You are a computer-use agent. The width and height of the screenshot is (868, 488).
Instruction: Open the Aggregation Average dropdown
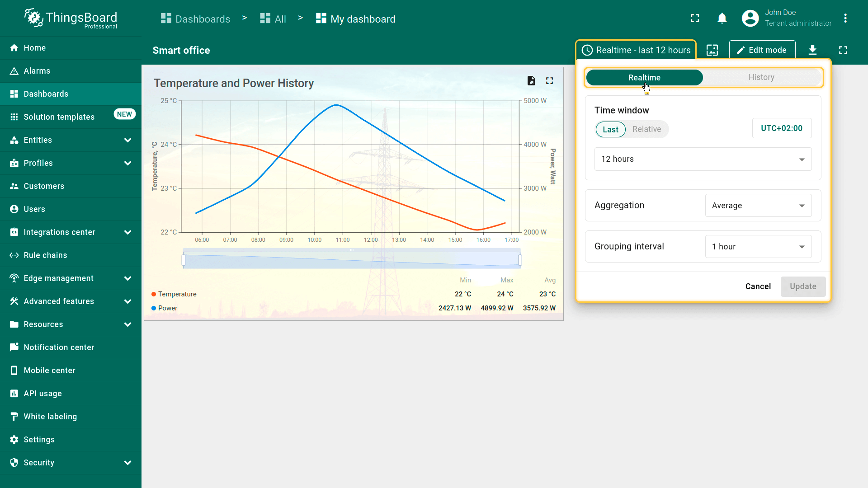pos(758,206)
